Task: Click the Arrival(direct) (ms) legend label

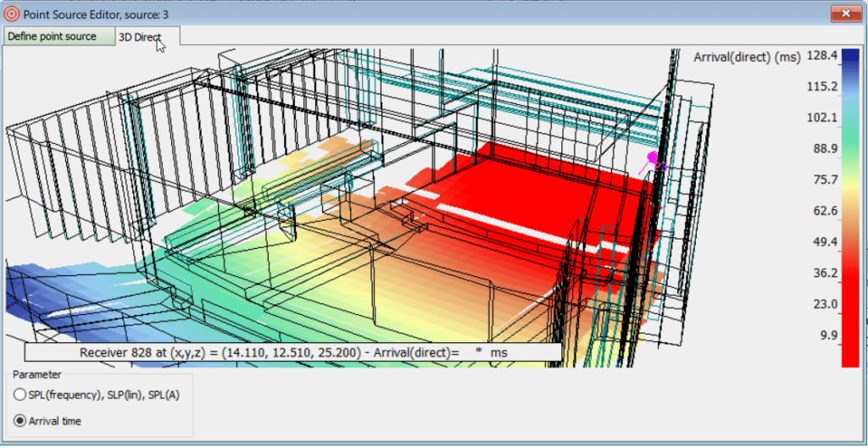Action: pos(747,57)
